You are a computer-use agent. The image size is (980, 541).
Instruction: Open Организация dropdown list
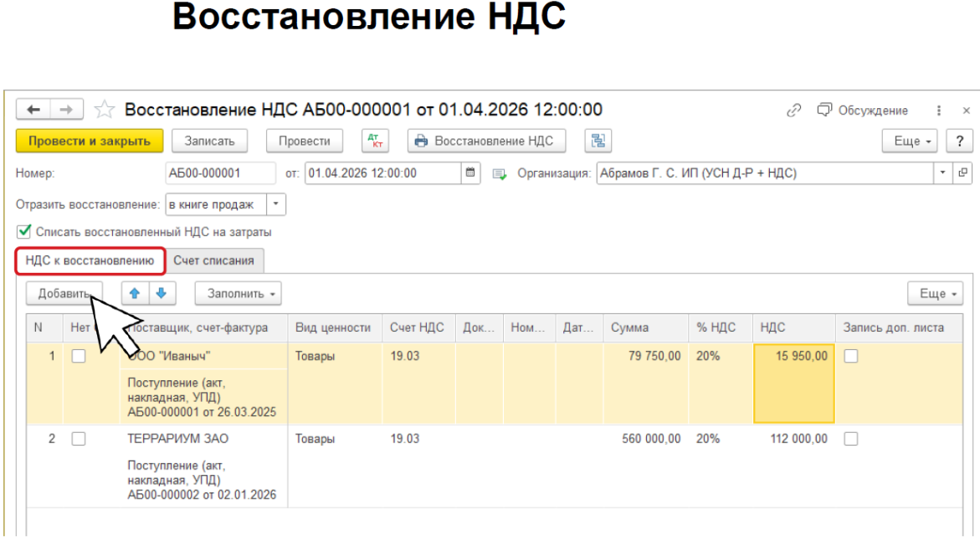click(943, 173)
